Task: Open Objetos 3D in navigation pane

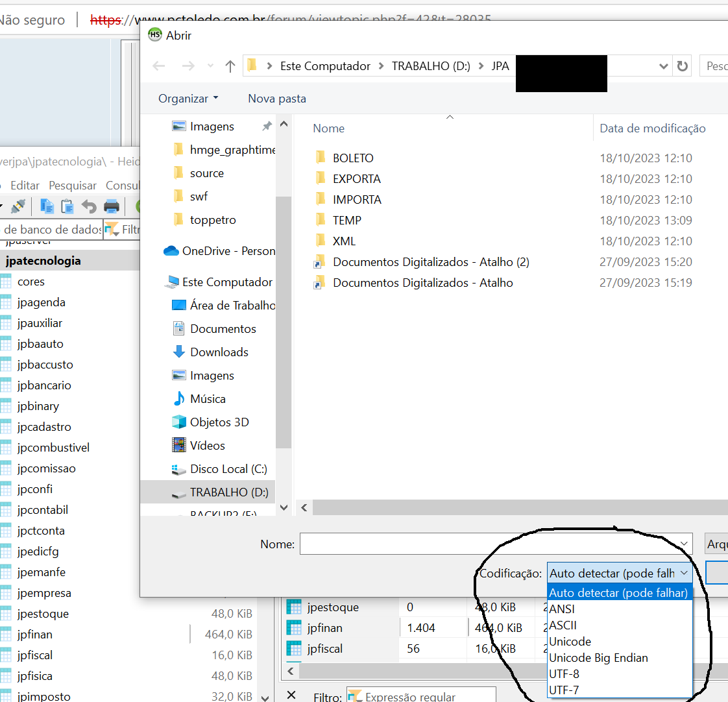Action: [x=219, y=422]
